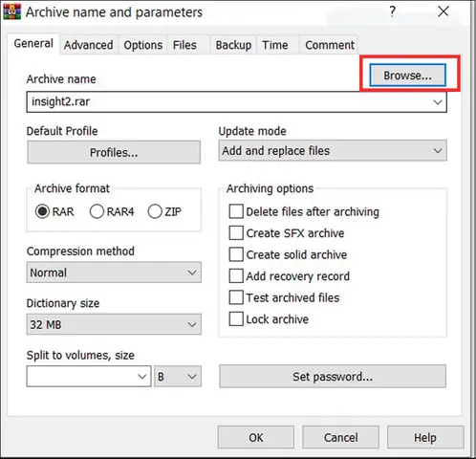Image resolution: width=476 pixels, height=459 pixels.
Task: Select the RAR format radio button
Action: pos(54,211)
